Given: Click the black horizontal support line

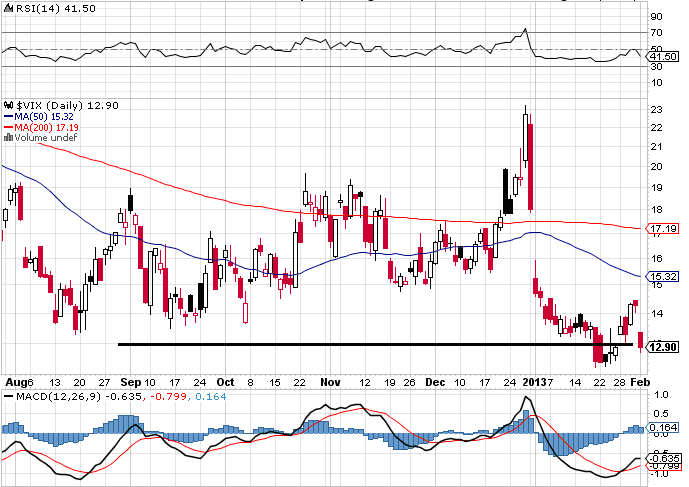Looking at the screenshot, I should [350, 344].
